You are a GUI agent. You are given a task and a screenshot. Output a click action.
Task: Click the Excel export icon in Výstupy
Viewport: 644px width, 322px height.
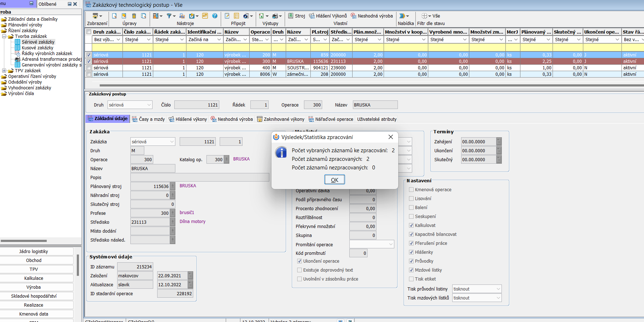pos(261,16)
